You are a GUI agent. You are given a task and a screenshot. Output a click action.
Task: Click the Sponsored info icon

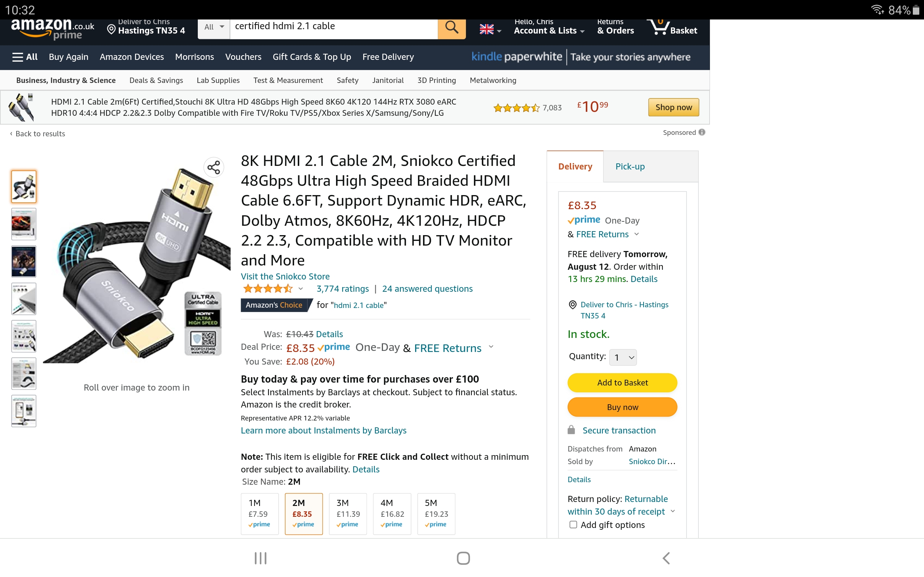[702, 132]
